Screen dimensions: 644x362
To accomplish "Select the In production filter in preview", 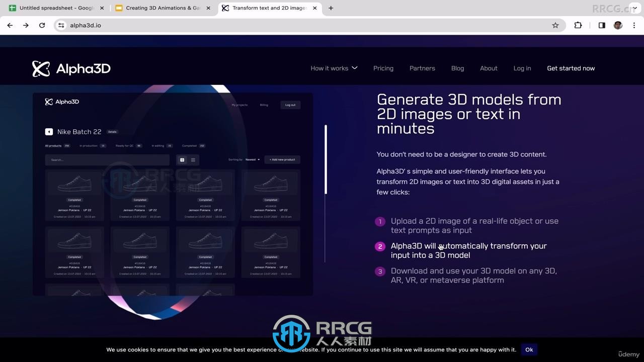I will point(93,146).
